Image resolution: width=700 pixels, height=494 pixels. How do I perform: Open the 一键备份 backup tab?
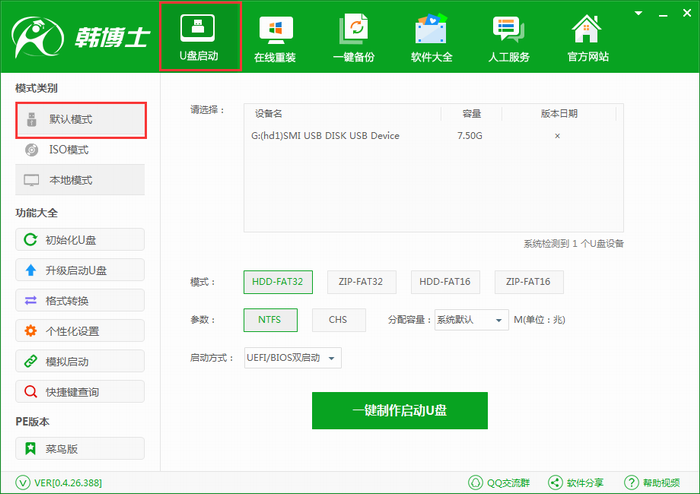[355, 38]
